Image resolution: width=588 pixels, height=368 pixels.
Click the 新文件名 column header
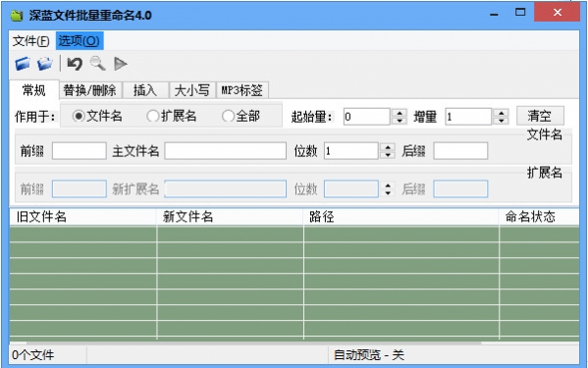[230, 217]
